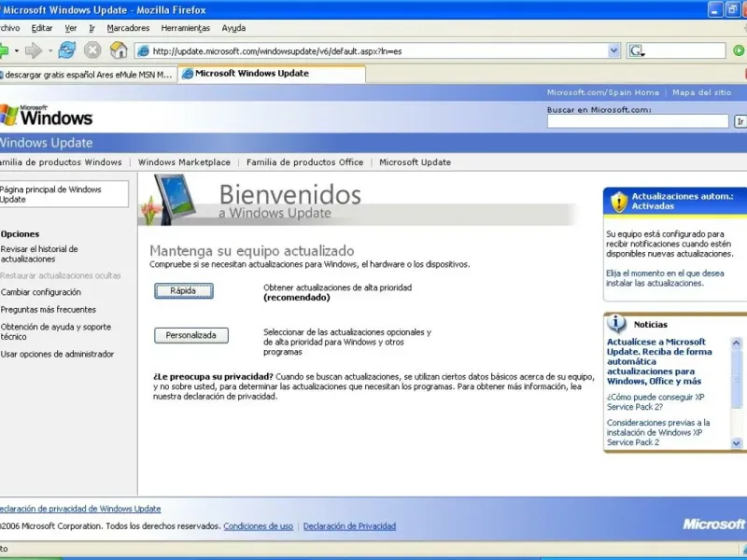Click the stop loading icon
747x560 pixels.
(92, 50)
